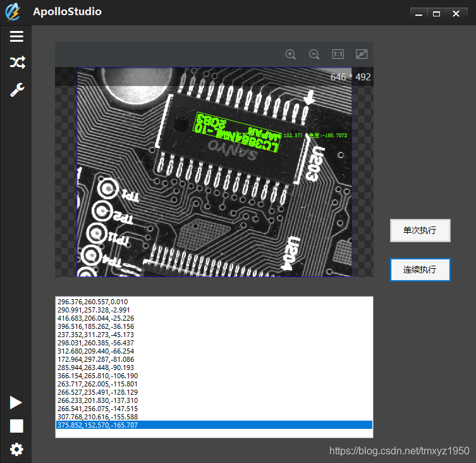Click the 单次执行 button
This screenshot has width=476, height=463.
click(x=420, y=230)
